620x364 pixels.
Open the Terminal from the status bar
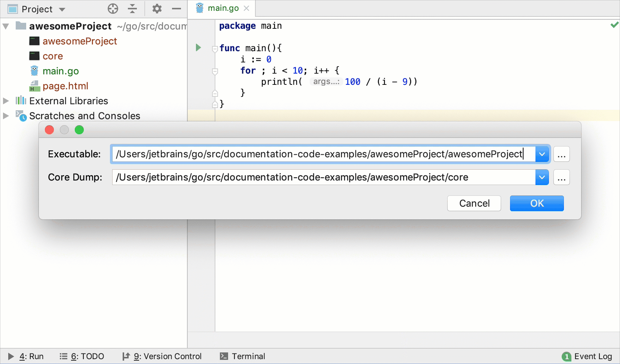click(242, 356)
